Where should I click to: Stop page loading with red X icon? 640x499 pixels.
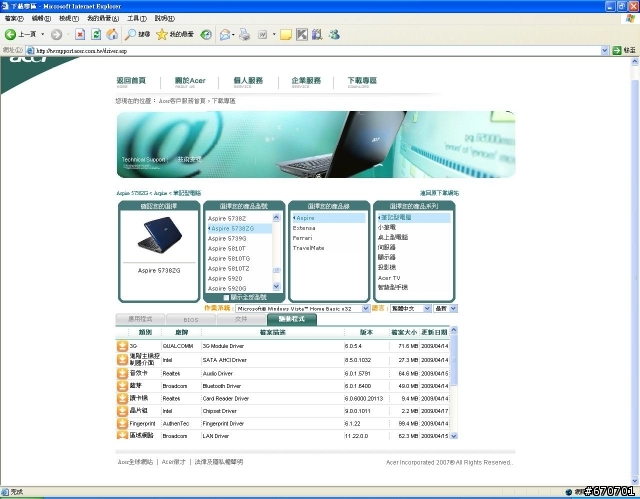[x=80, y=35]
